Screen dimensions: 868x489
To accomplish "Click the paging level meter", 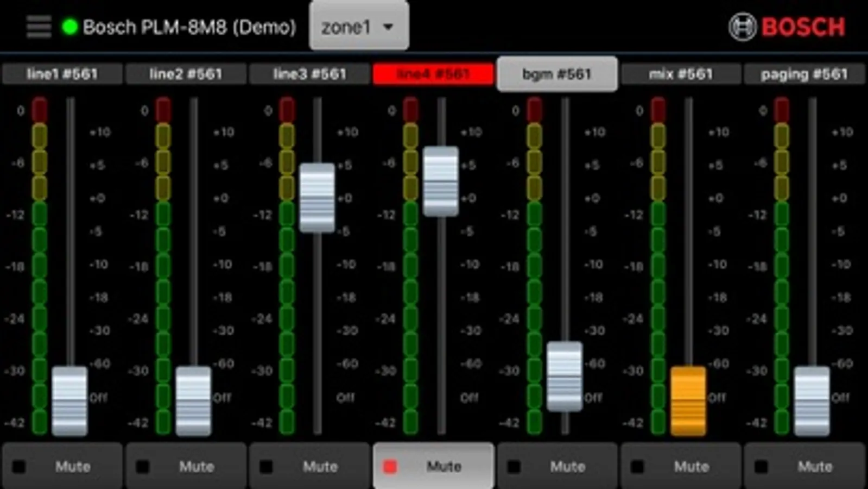I will [782, 266].
